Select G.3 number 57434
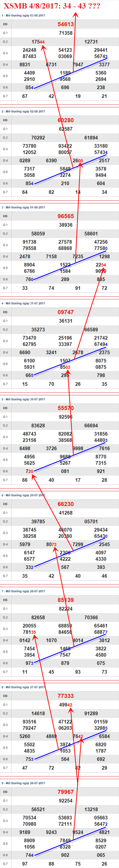This screenshot has width=119, height=868. click(101, 153)
